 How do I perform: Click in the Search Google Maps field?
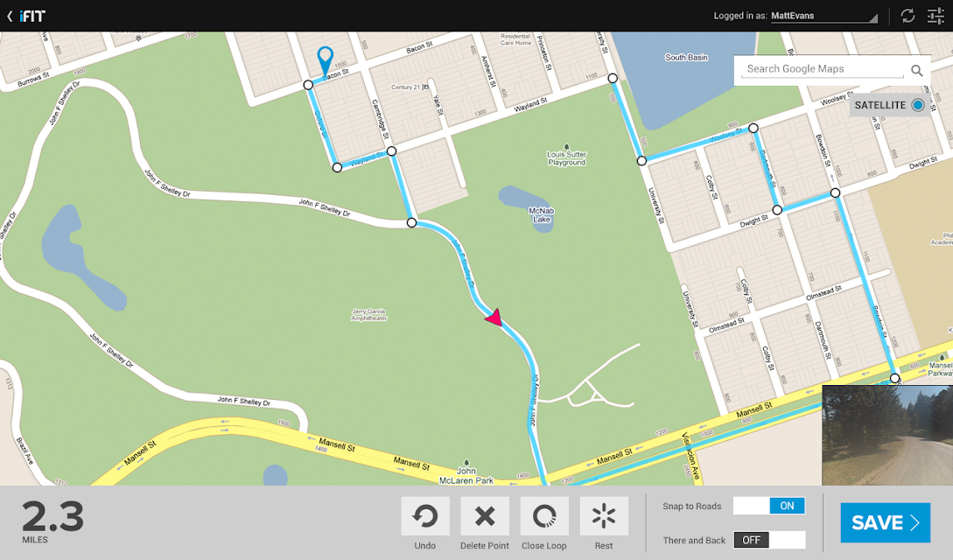(824, 69)
